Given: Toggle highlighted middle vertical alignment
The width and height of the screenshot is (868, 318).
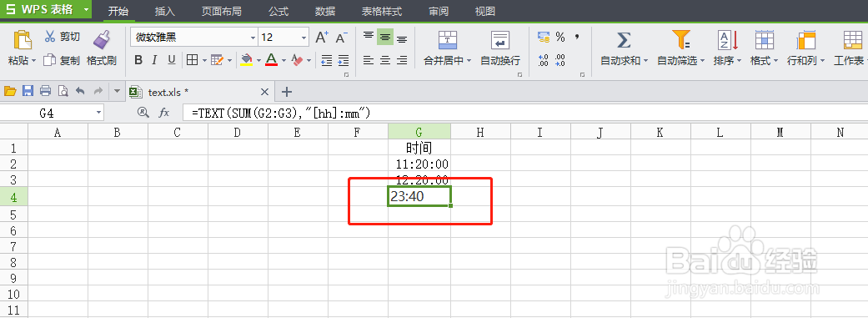Looking at the screenshot, I should 384,37.
